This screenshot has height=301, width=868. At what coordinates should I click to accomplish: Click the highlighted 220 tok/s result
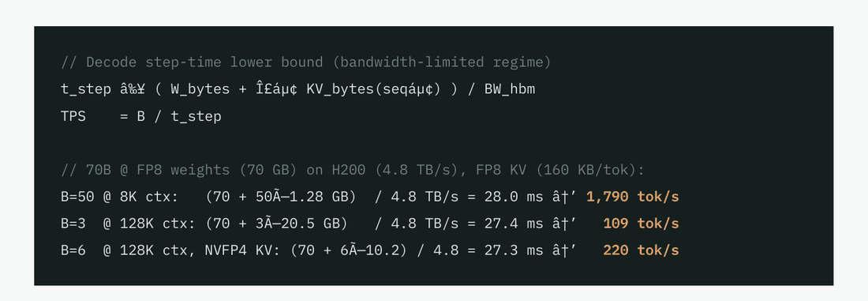[x=641, y=250]
